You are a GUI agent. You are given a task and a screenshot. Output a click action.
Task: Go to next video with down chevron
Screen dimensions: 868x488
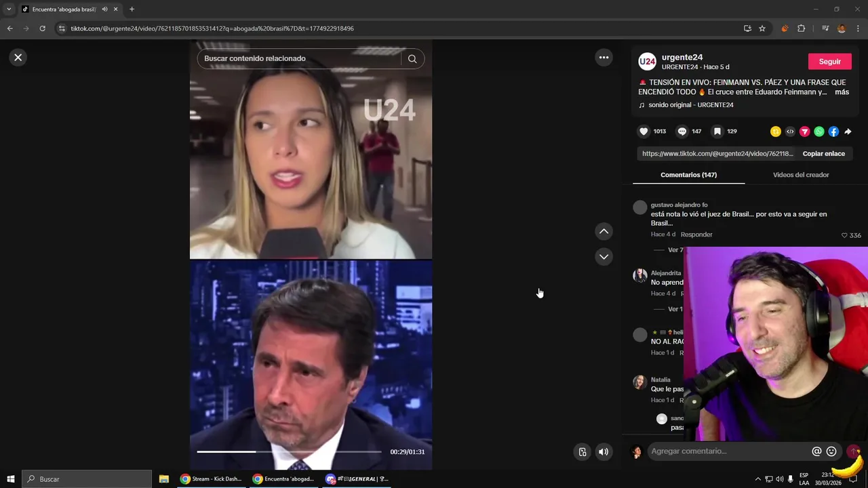click(604, 257)
